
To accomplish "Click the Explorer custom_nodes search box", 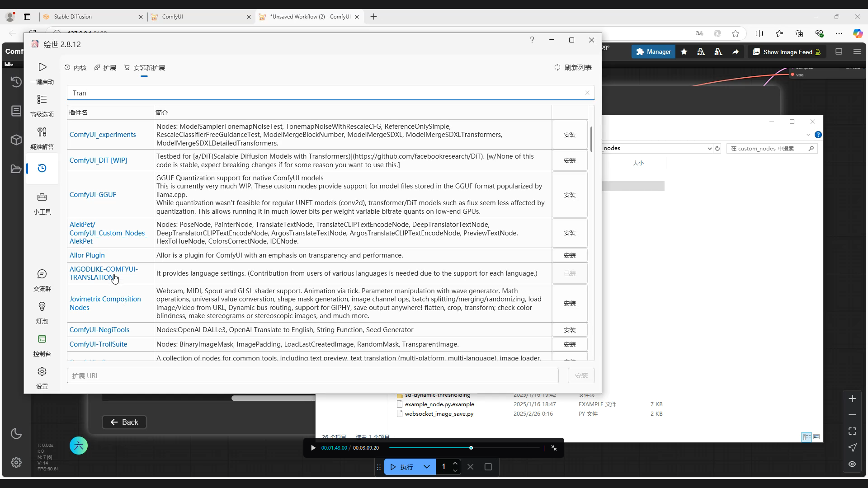I will pos(771,148).
